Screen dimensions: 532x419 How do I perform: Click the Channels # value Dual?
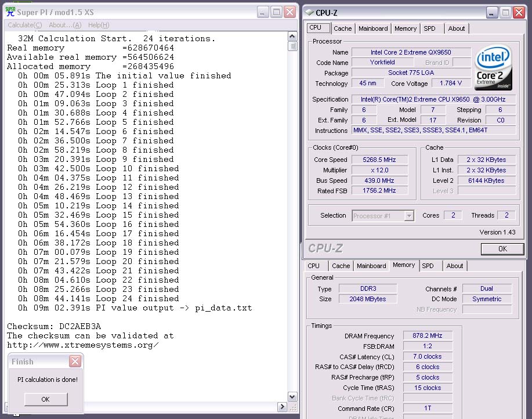[x=487, y=289]
